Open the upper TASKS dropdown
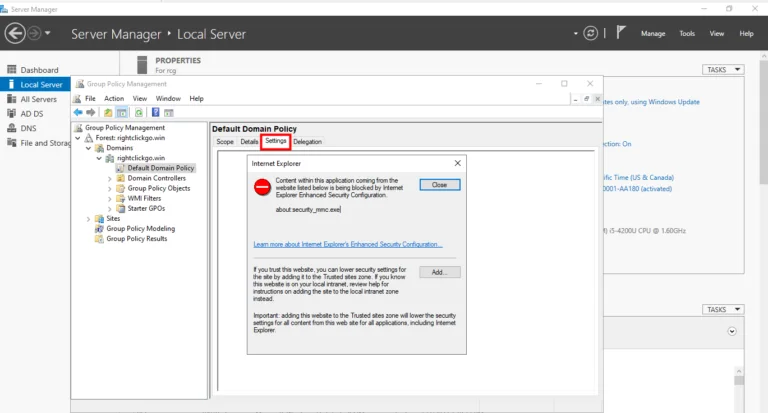This screenshot has width=768, height=413. click(723, 70)
